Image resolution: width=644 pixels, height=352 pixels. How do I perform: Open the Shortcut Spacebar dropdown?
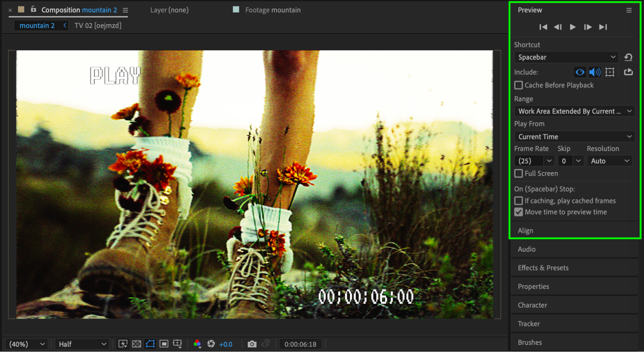(x=566, y=57)
